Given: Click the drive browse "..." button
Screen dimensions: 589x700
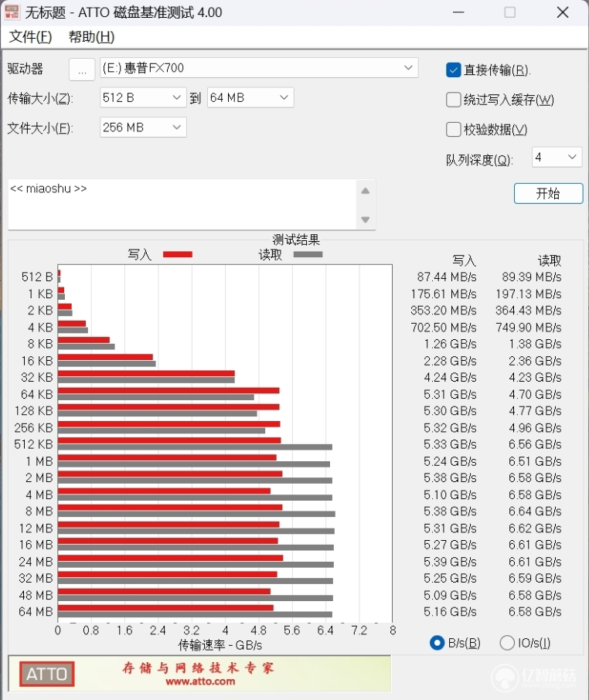Looking at the screenshot, I should tap(82, 70).
